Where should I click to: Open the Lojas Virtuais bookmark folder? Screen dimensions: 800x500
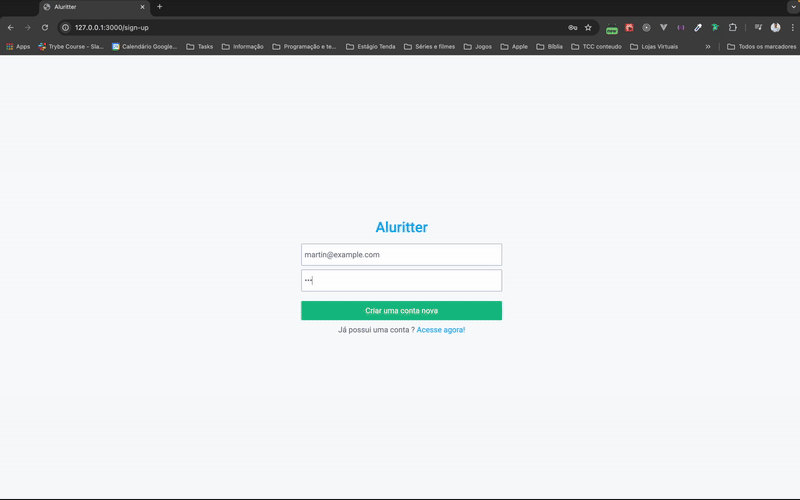tap(654, 46)
